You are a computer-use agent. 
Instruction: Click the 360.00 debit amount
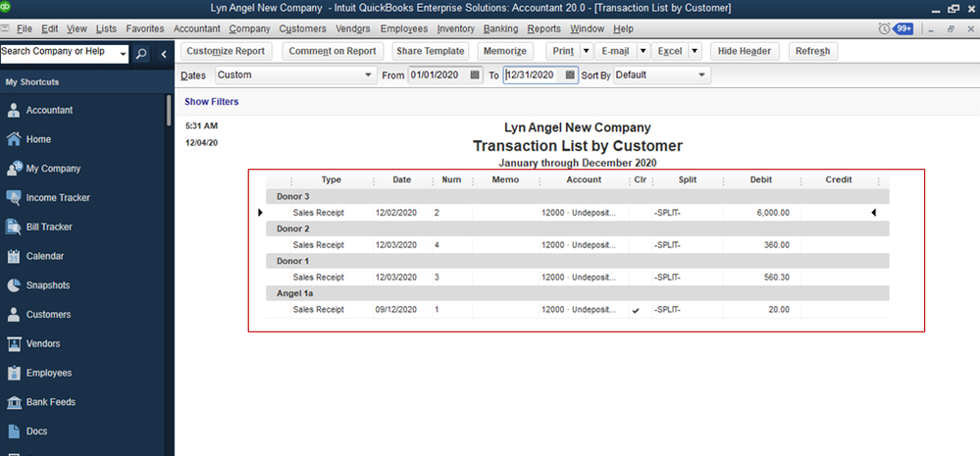click(777, 245)
